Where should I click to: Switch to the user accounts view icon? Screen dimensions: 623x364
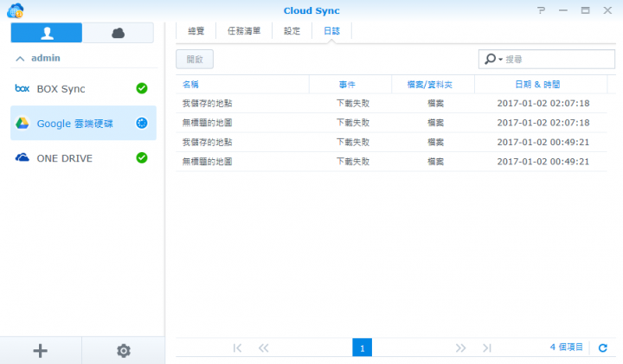pos(47,33)
